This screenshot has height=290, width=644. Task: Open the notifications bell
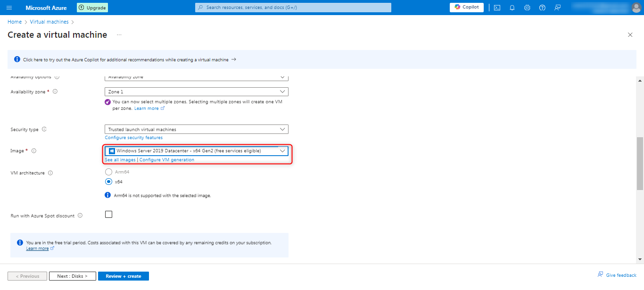tap(512, 8)
